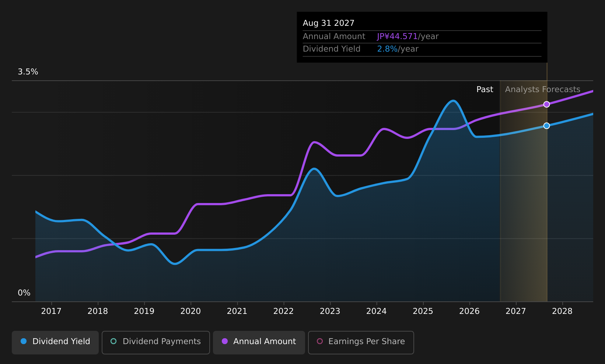Click the Analysts Forecasts label

(542, 90)
